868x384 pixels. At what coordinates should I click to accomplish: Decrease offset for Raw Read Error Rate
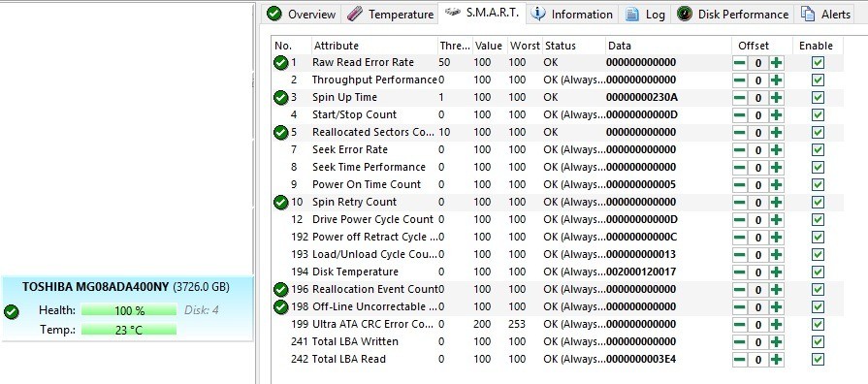pos(740,62)
